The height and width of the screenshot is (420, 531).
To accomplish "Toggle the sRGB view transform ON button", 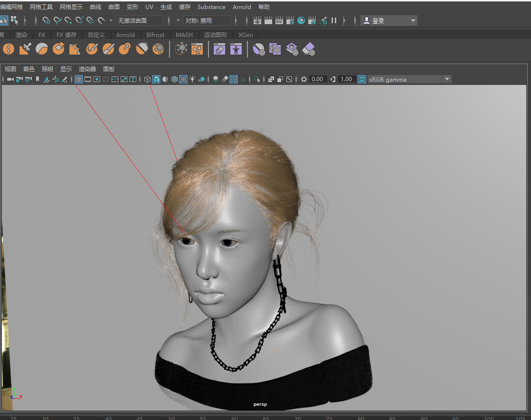I will [362, 79].
